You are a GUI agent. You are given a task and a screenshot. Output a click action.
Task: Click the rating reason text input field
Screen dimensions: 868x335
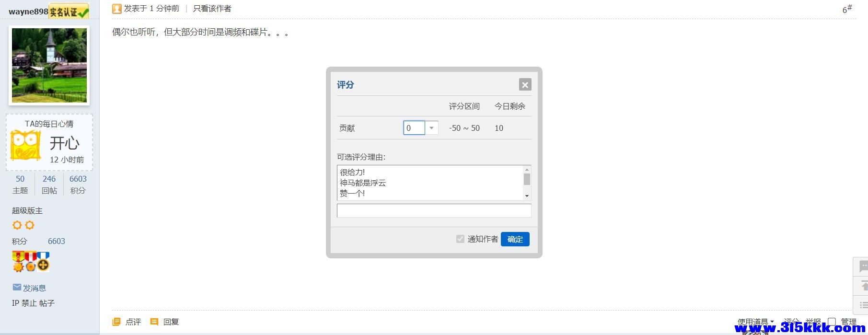pos(434,211)
